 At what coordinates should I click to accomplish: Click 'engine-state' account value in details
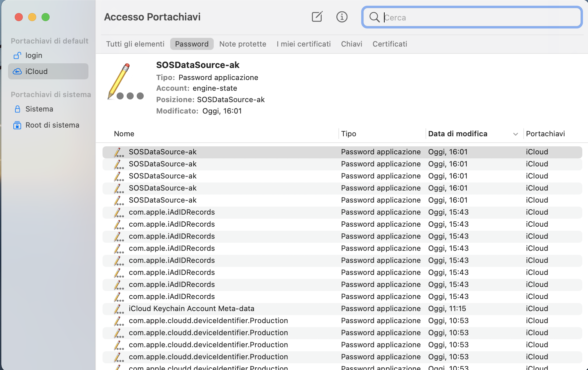pos(215,88)
